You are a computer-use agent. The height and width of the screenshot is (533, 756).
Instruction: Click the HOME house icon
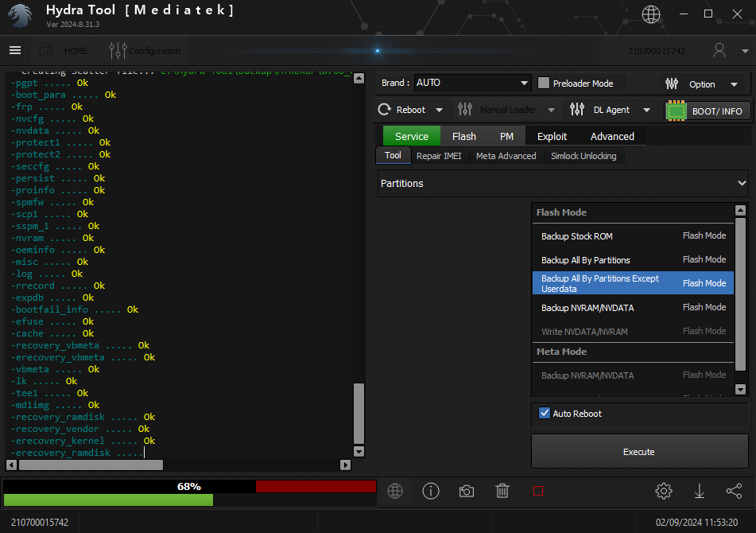point(46,51)
